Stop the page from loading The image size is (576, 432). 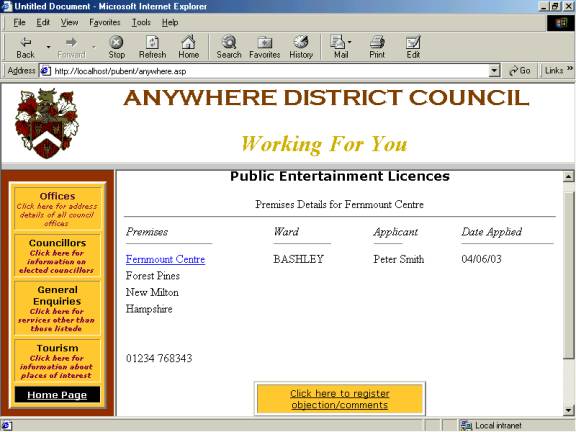[116, 47]
